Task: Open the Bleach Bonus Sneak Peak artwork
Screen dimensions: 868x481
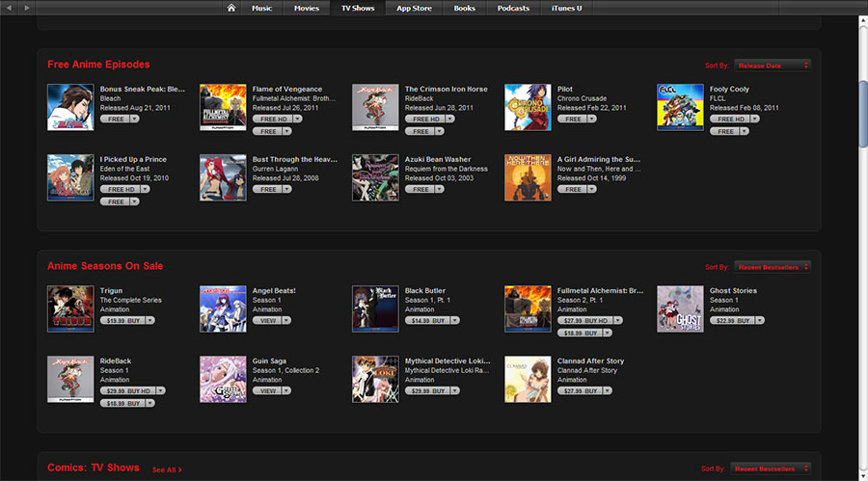Action: [x=70, y=107]
